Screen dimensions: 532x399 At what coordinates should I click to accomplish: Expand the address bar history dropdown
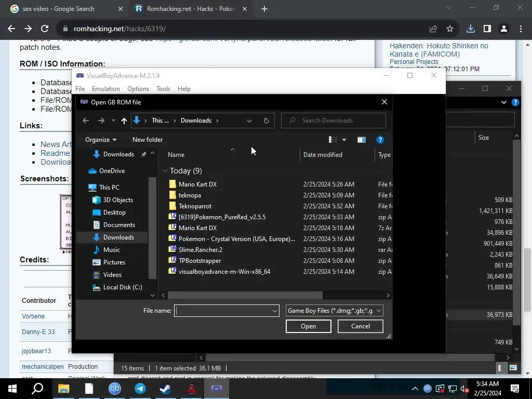[249, 121]
